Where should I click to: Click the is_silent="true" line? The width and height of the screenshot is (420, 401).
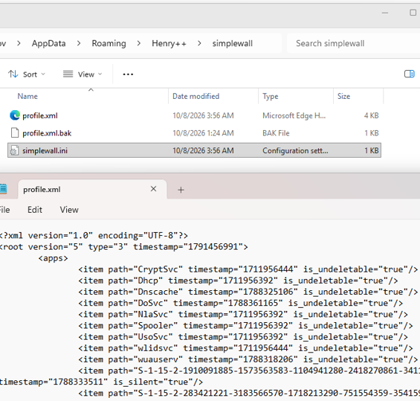tap(101, 382)
